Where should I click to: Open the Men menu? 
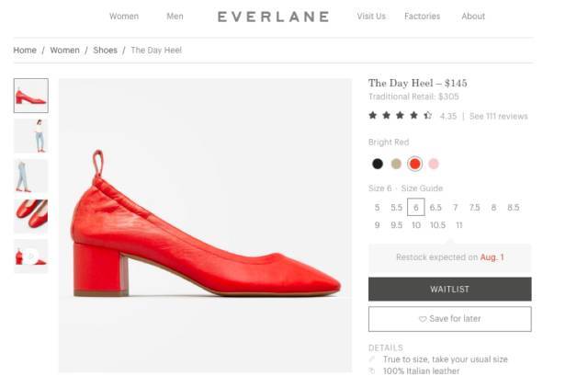coord(175,17)
